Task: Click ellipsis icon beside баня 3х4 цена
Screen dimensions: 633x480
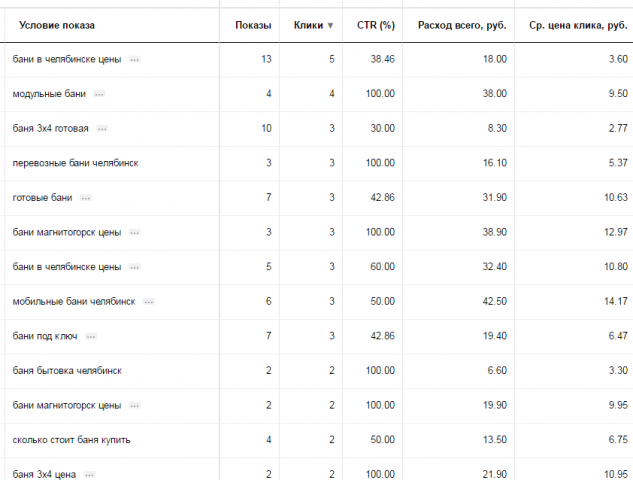Action: point(90,474)
